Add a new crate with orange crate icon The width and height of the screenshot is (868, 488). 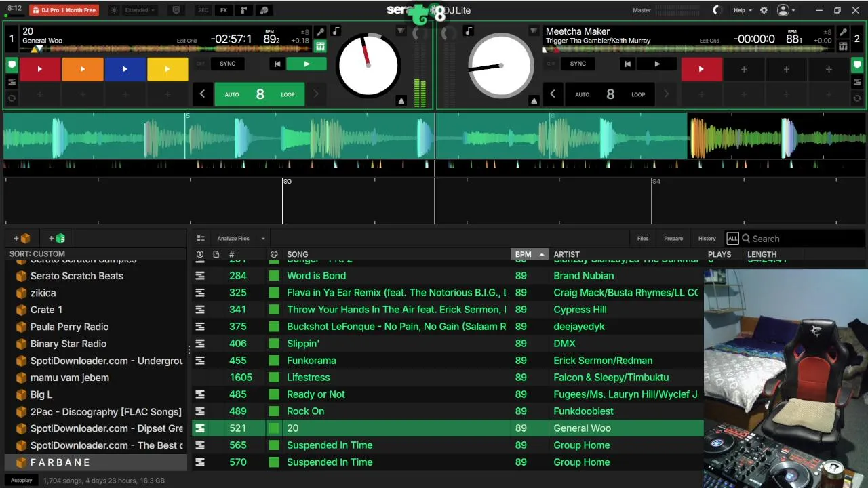(x=22, y=239)
